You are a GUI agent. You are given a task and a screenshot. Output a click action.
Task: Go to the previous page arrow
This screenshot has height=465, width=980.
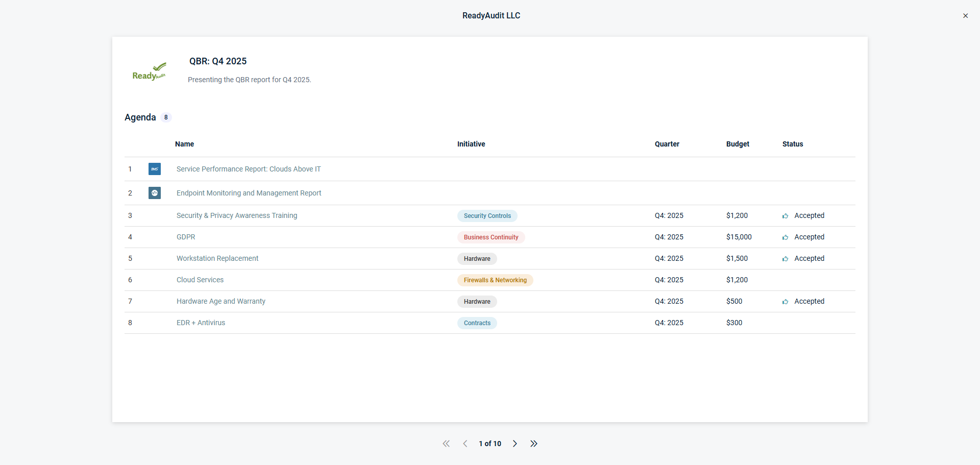[465, 444]
